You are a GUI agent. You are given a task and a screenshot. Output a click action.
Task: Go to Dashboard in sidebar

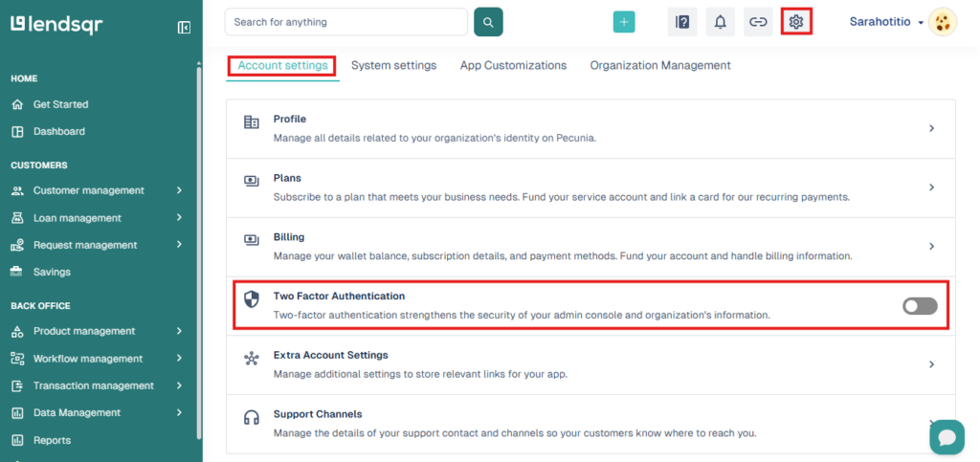[58, 132]
